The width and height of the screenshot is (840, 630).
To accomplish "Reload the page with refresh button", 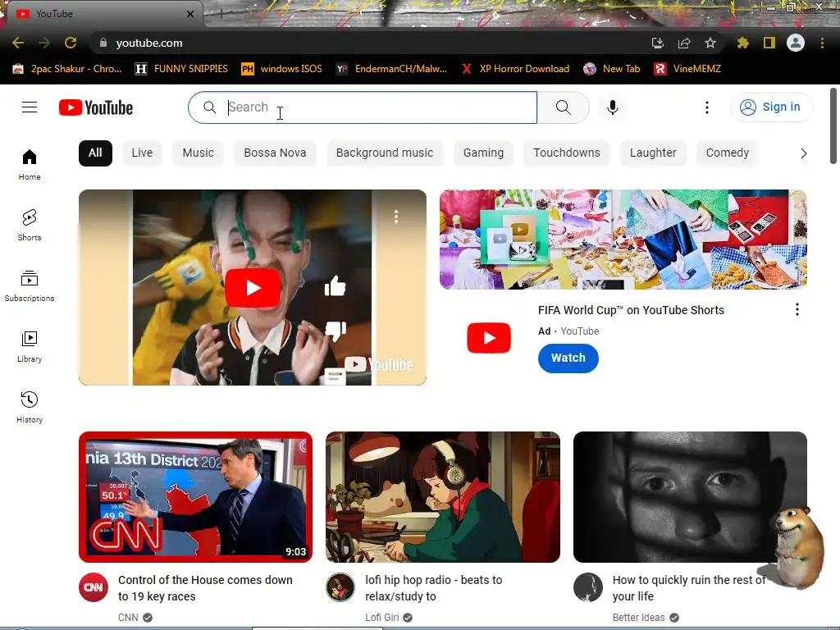I will tap(71, 43).
